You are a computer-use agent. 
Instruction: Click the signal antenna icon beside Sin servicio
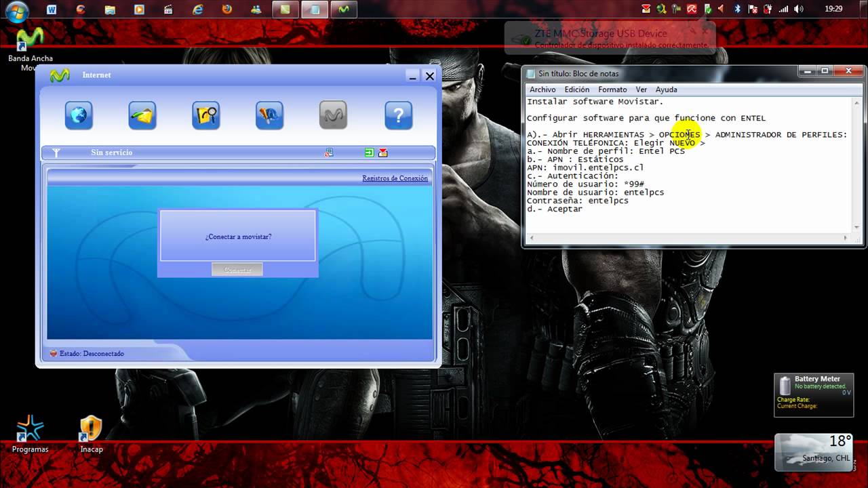point(56,153)
